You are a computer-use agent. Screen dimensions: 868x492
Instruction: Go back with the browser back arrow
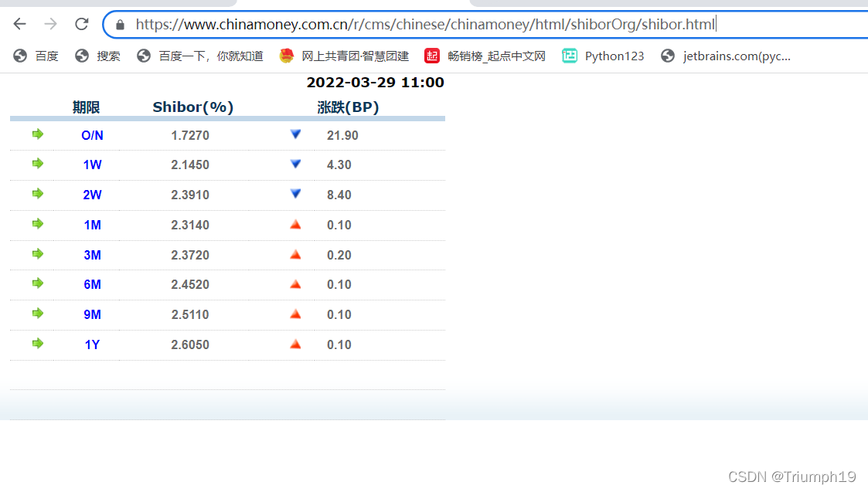coord(20,24)
